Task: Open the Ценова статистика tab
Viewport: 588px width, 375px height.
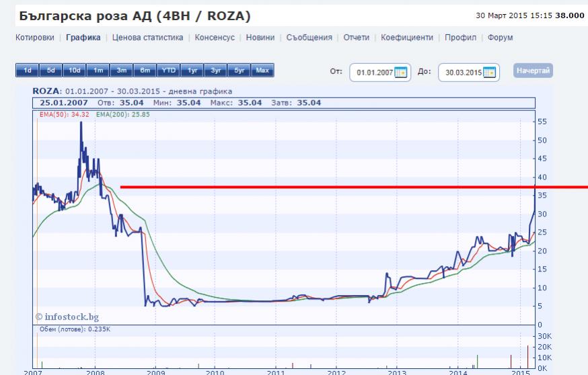Action: point(148,38)
